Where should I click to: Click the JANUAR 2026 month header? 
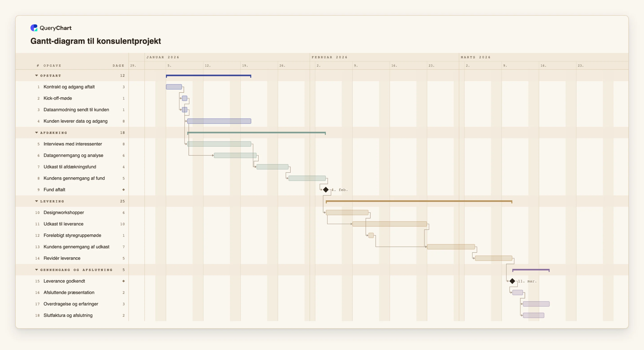click(x=163, y=57)
